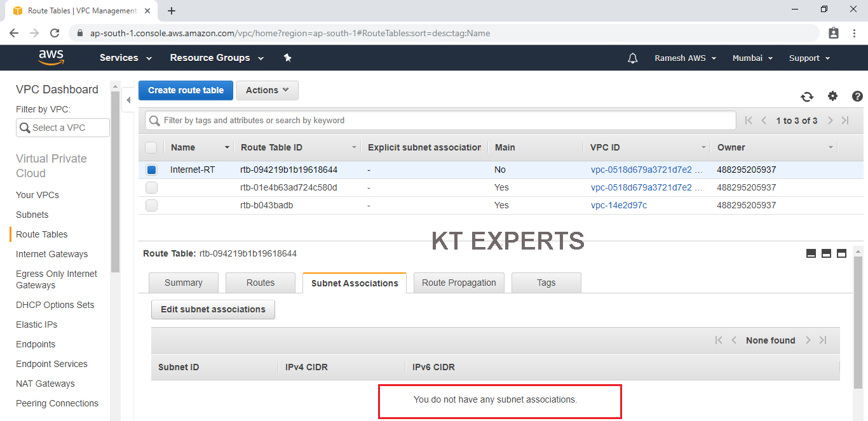Expand the Services menu
Screen dimensions: 868x421
pos(126,58)
